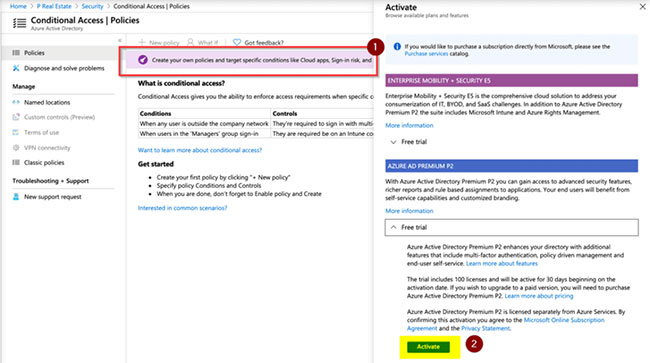Click cell 'When any user is outside the company network'

click(x=204, y=123)
